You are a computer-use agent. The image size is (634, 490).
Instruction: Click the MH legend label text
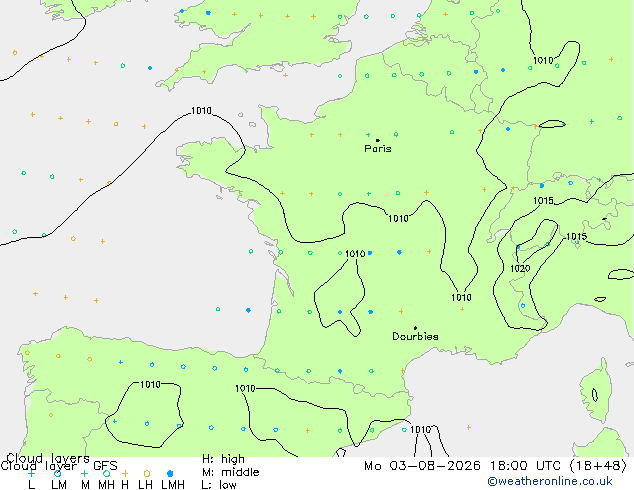point(106,485)
